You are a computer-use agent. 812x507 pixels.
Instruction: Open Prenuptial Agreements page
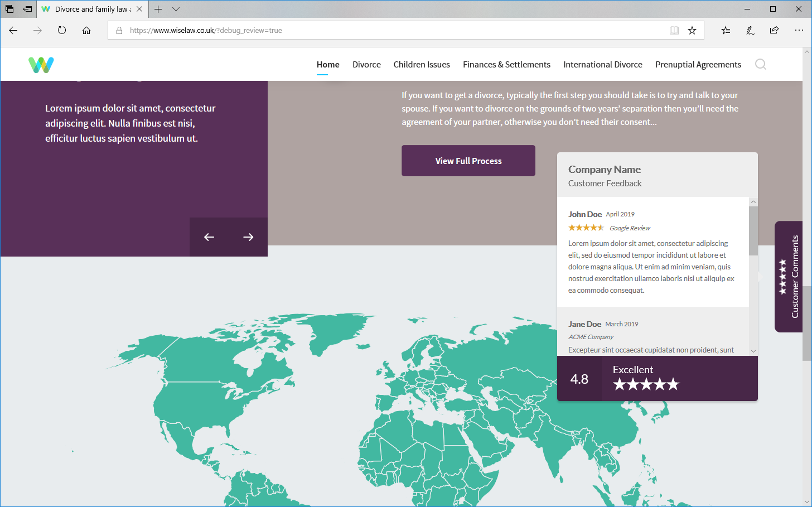tap(698, 65)
